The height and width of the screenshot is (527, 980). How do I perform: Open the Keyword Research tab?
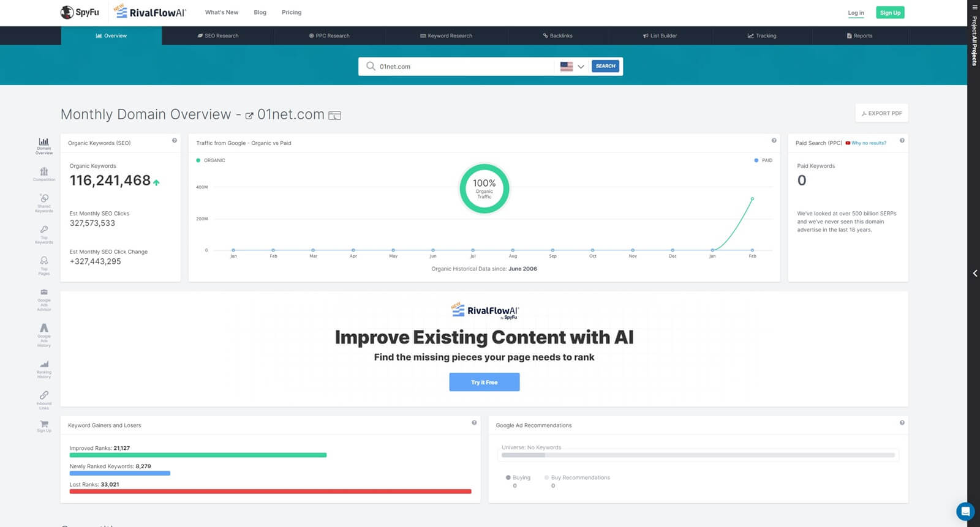pyautogui.click(x=447, y=36)
